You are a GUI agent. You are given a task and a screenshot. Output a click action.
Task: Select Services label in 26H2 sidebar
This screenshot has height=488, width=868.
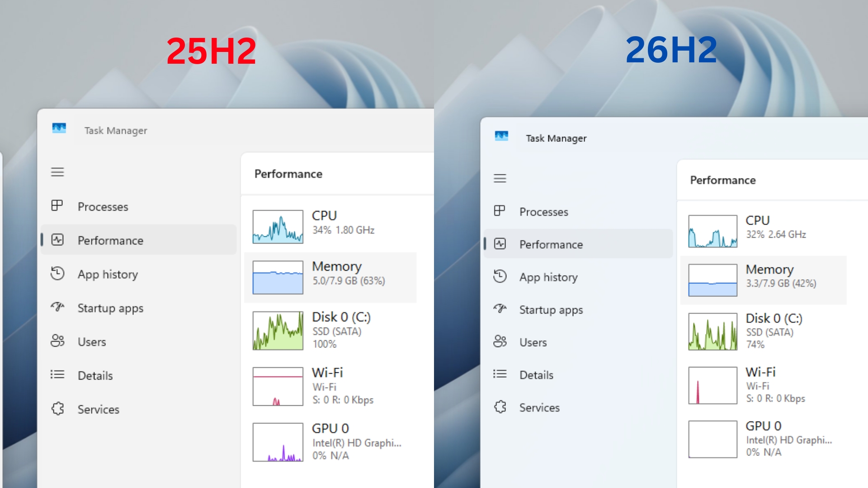coord(539,408)
